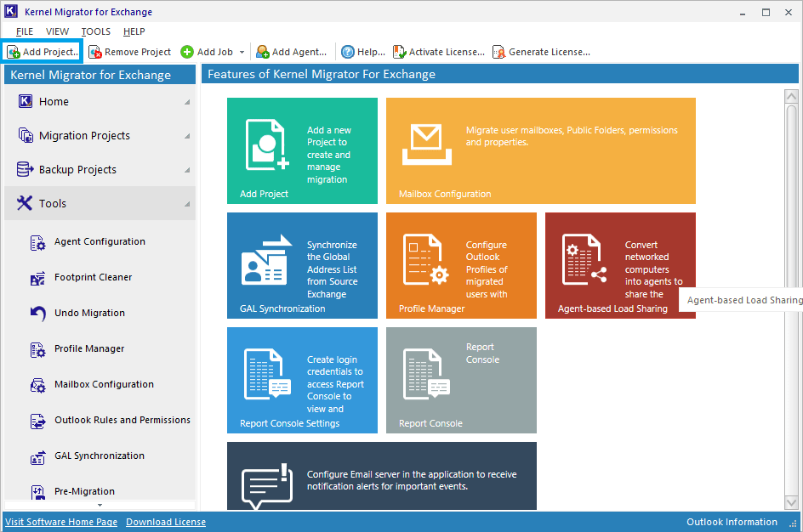The image size is (803, 532).
Task: Click Visit Software Home Page link
Action: [x=61, y=522]
